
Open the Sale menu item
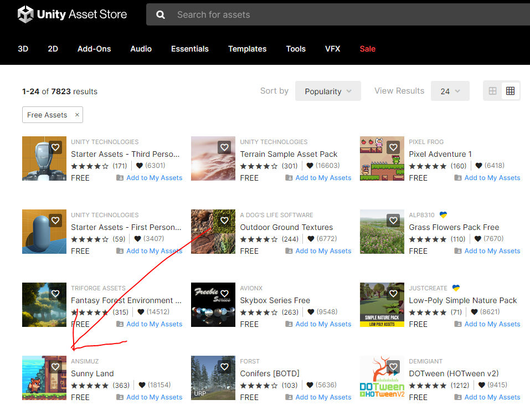[x=367, y=49]
